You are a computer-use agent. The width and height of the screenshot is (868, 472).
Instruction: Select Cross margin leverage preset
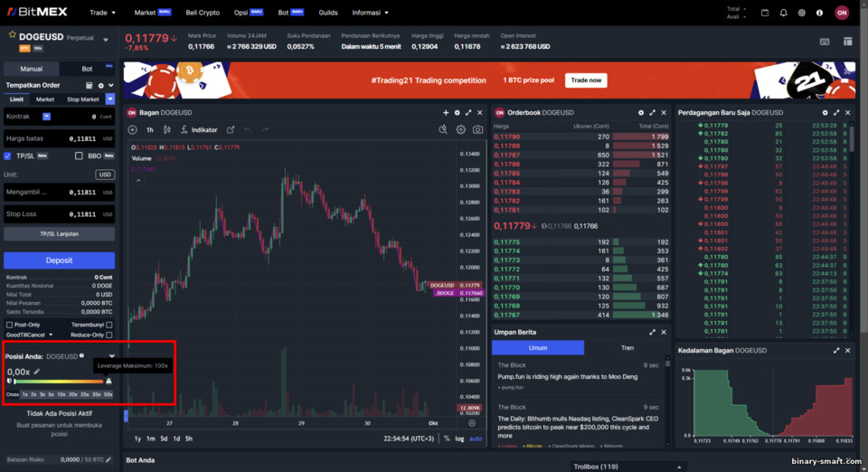(12, 394)
